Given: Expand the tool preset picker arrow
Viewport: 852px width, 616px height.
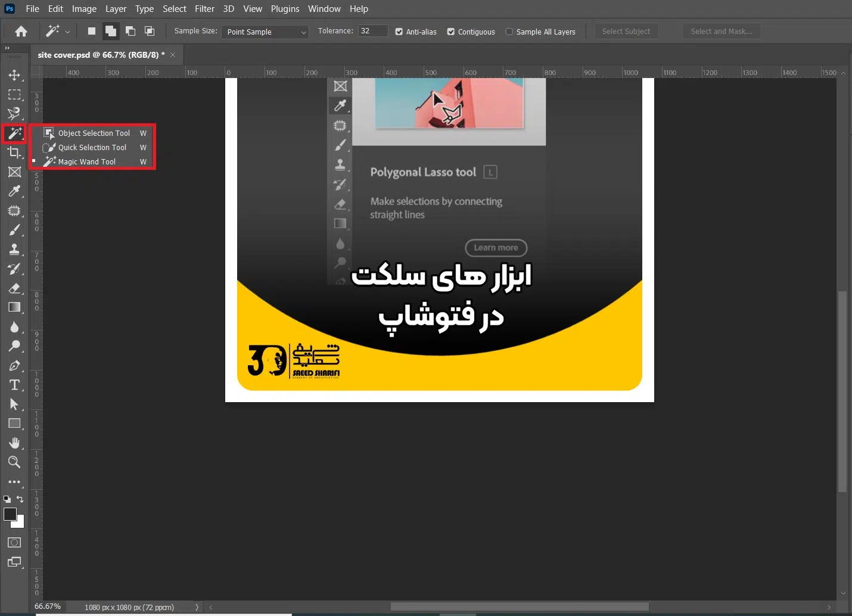Looking at the screenshot, I should point(67,32).
